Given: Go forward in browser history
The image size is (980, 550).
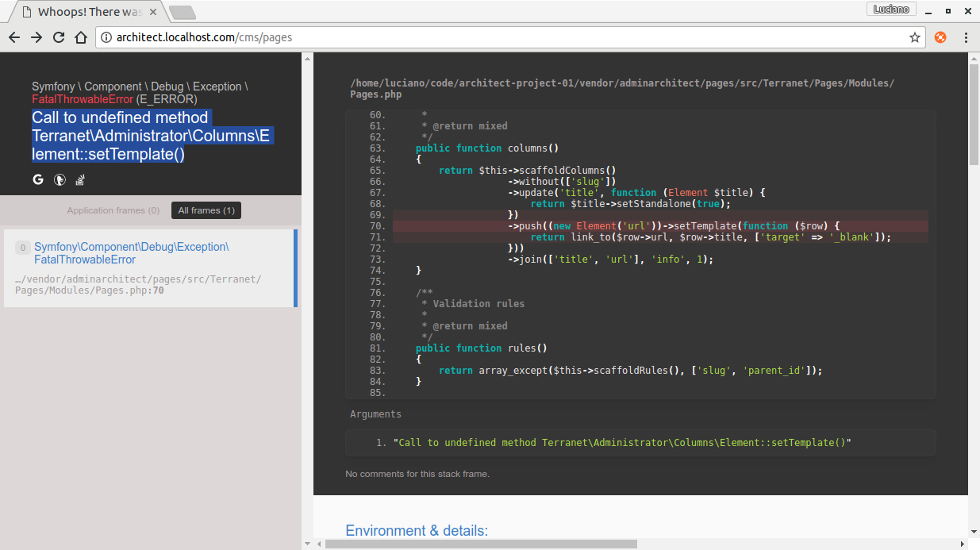Looking at the screenshot, I should (37, 37).
